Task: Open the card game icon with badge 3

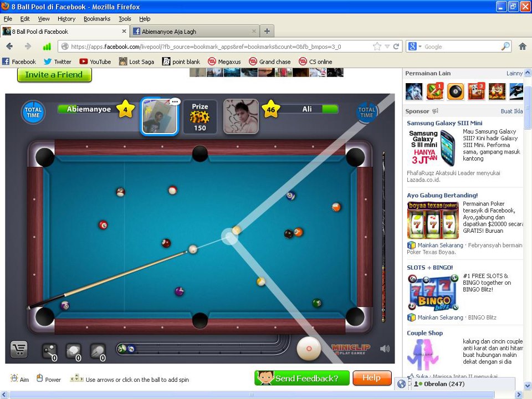Action: (477, 91)
